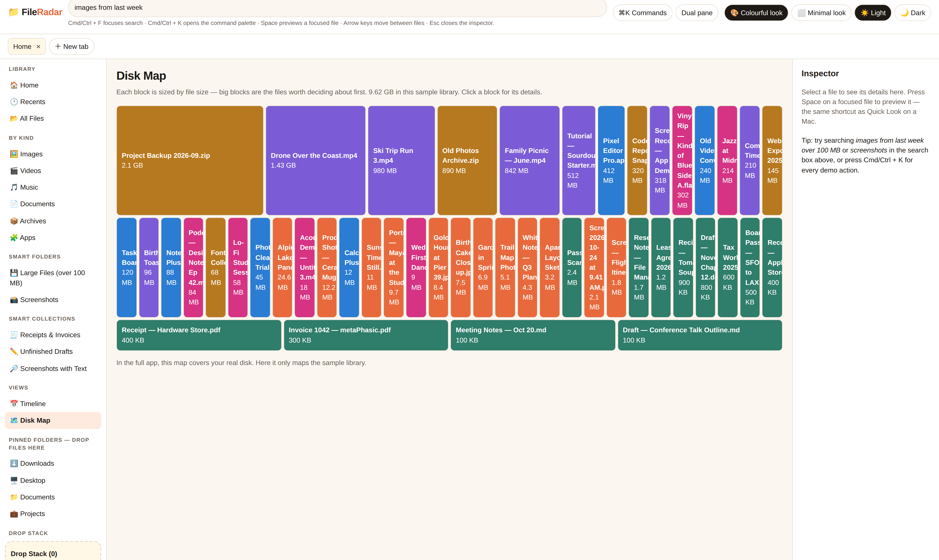Open pinned Desktop folder
The width and height of the screenshot is (939, 560).
(53, 480)
